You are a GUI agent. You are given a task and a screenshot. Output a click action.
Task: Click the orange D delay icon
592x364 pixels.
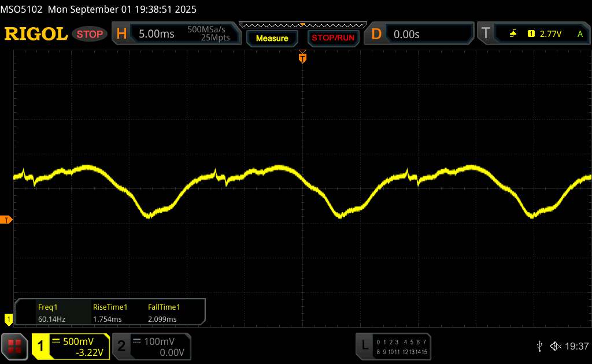376,34
